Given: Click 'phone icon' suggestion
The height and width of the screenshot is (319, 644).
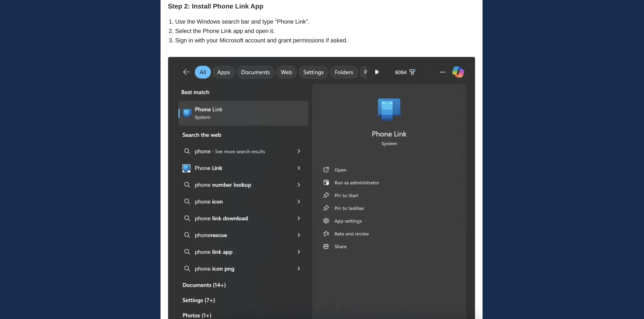Looking at the screenshot, I should click(209, 202).
